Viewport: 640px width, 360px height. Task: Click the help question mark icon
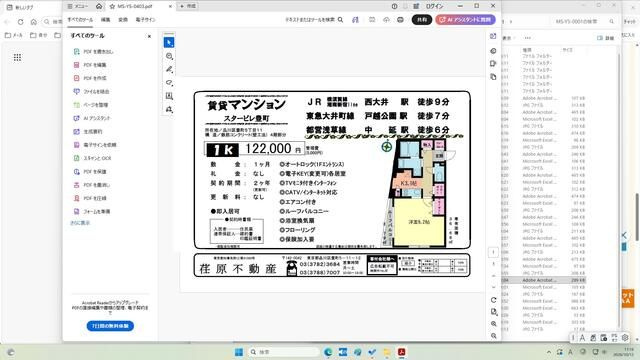click(x=394, y=6)
